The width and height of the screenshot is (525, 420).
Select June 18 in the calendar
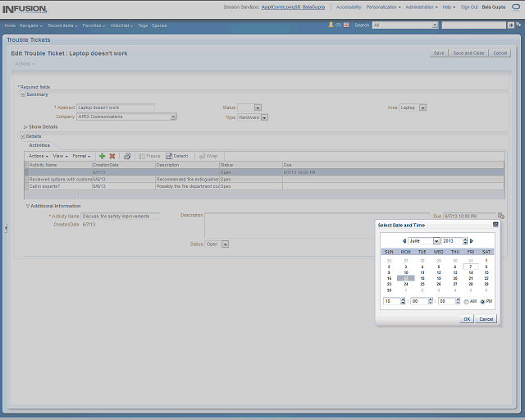[x=422, y=278]
